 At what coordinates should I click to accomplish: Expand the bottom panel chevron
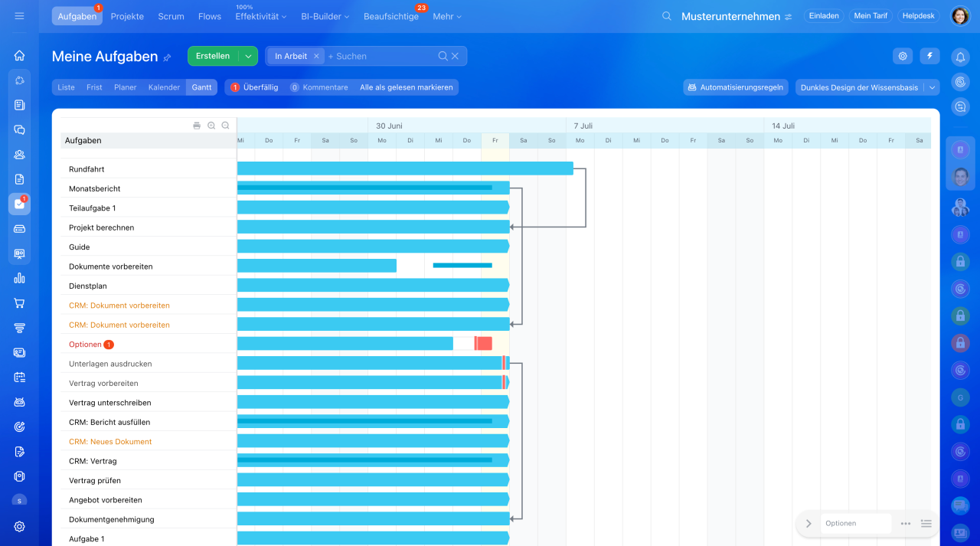tap(808, 524)
